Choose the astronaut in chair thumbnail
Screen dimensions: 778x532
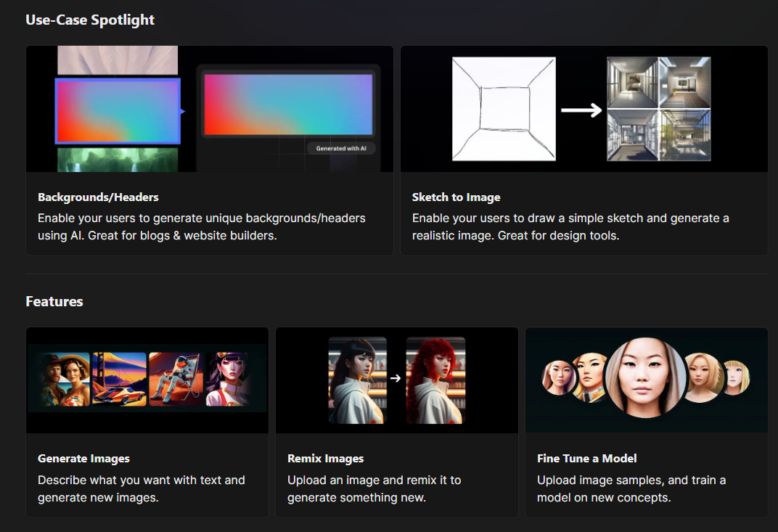click(x=176, y=379)
